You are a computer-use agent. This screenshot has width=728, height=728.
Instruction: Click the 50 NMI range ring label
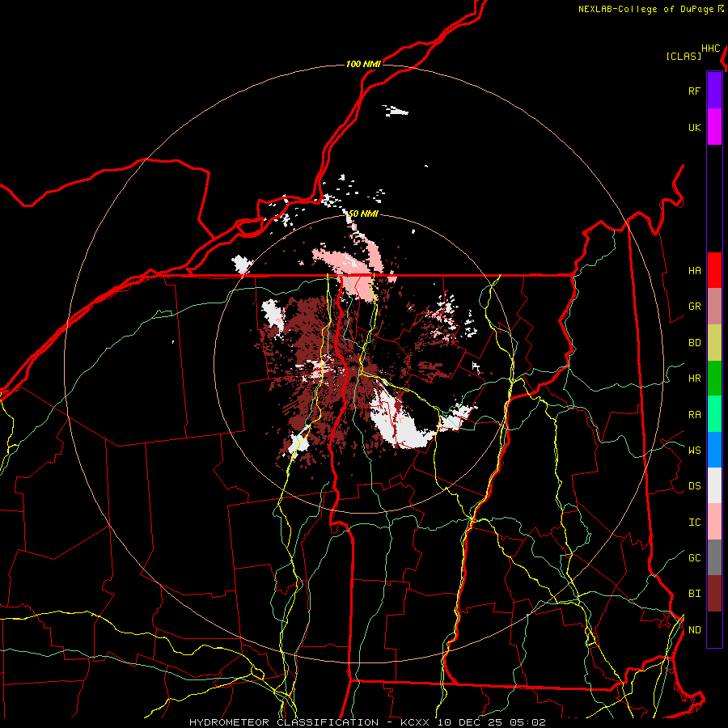(363, 214)
